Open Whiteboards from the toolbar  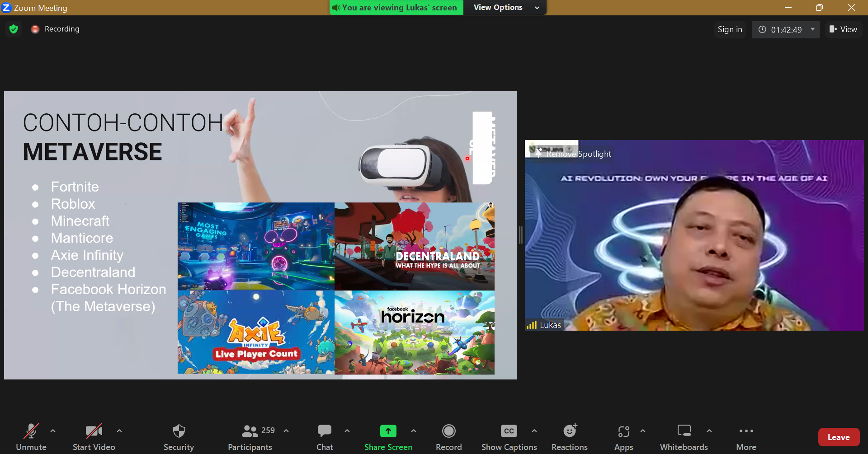[684, 436]
